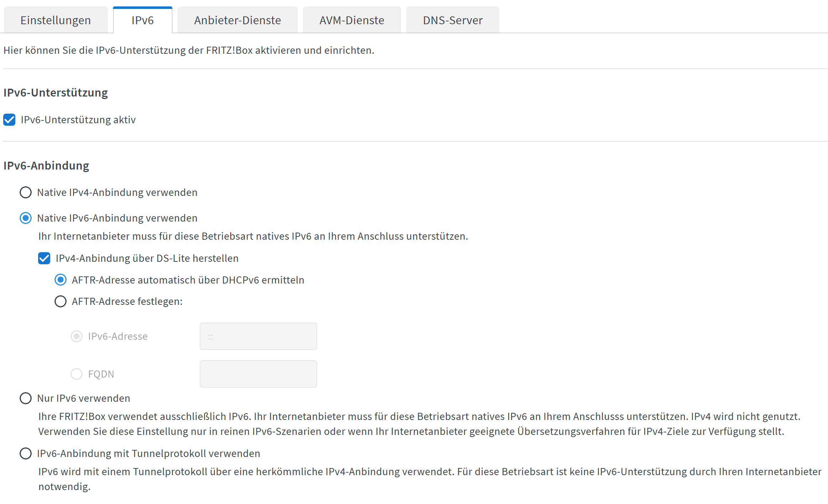Open the AVM-Dienste tab
Viewport: 828px width, 504px height.
[x=351, y=20]
